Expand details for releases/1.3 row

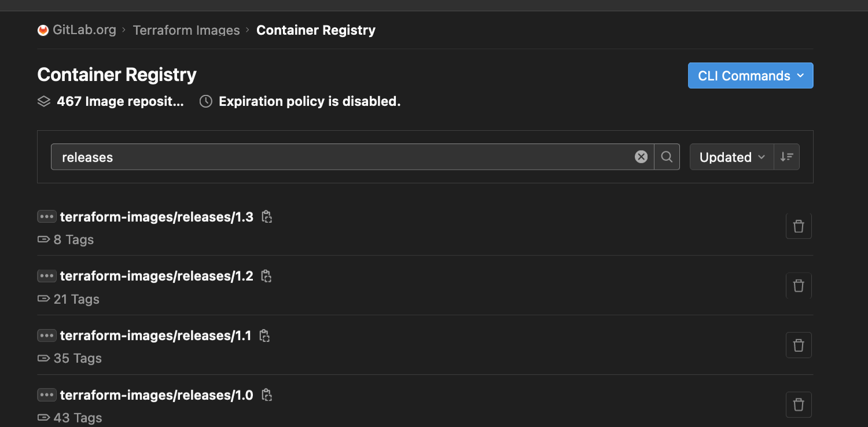point(46,217)
